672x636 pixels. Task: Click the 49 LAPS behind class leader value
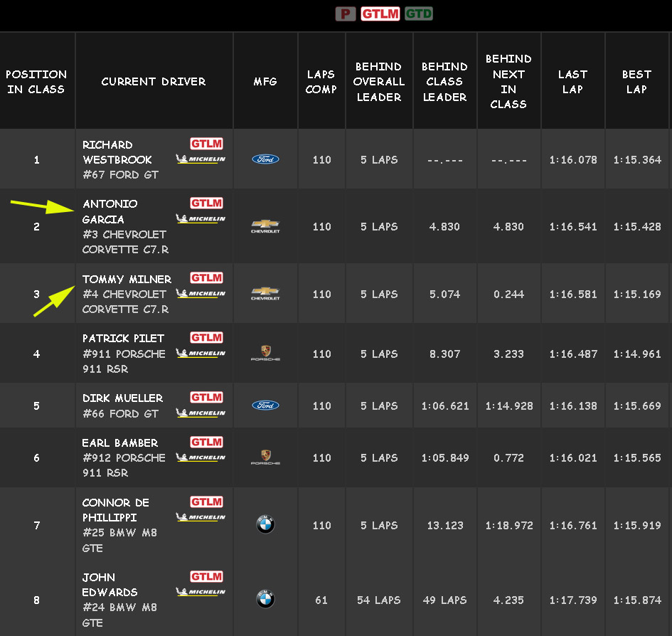(x=445, y=600)
